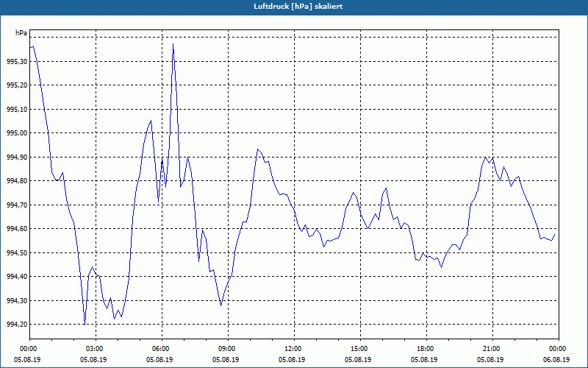Click the 09:00 time axis label
This screenshot has width=588, height=368.
pyautogui.click(x=226, y=349)
